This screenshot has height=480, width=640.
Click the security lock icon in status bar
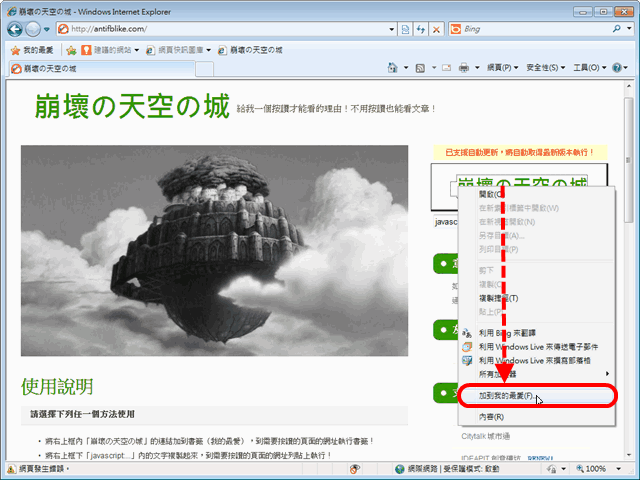pyautogui.click(x=552, y=469)
